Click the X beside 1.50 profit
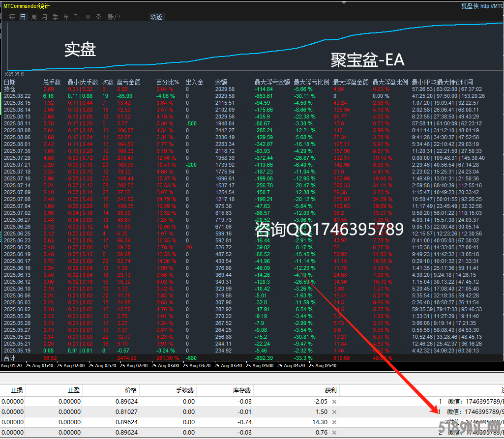 point(334,412)
